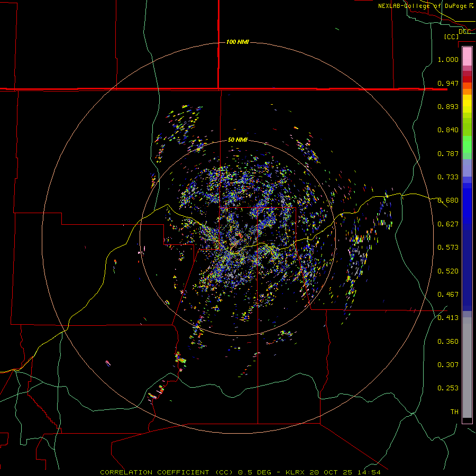
Task: Click the TH threshold label on legend
Action: pyautogui.click(x=454, y=412)
